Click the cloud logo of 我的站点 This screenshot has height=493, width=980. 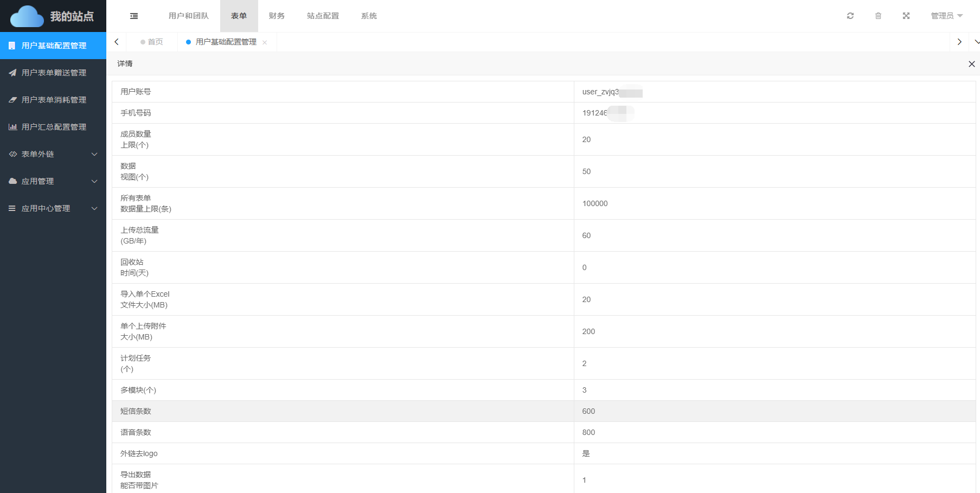coord(27,16)
